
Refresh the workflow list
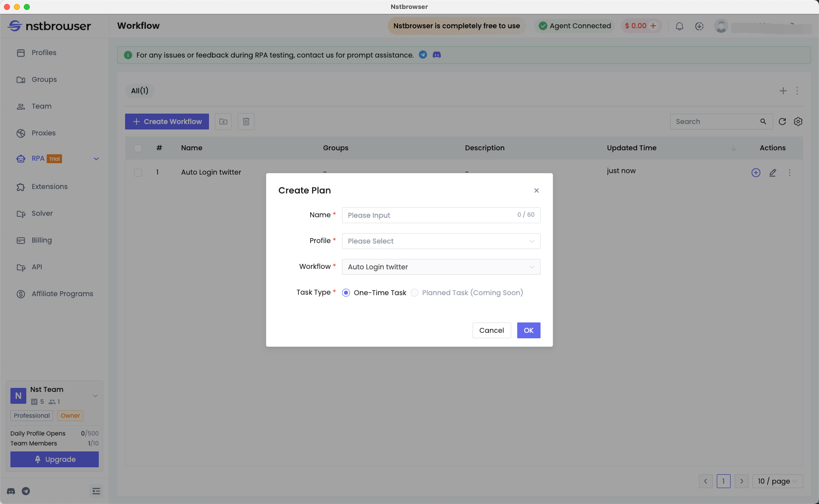pyautogui.click(x=782, y=122)
